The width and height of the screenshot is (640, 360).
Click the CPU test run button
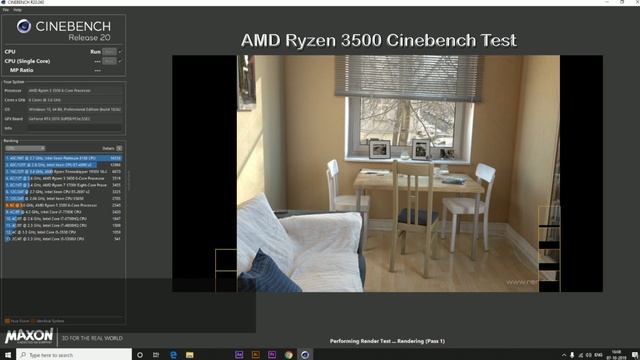109,52
